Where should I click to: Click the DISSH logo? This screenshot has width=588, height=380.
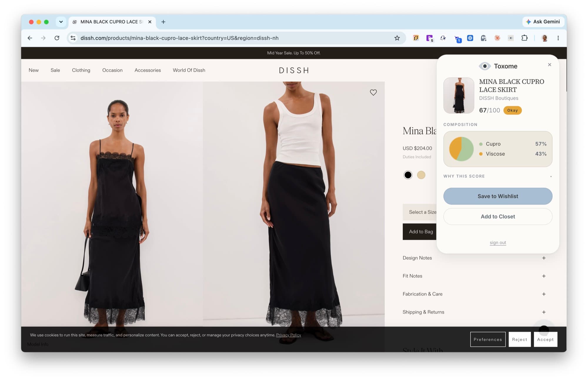point(294,70)
